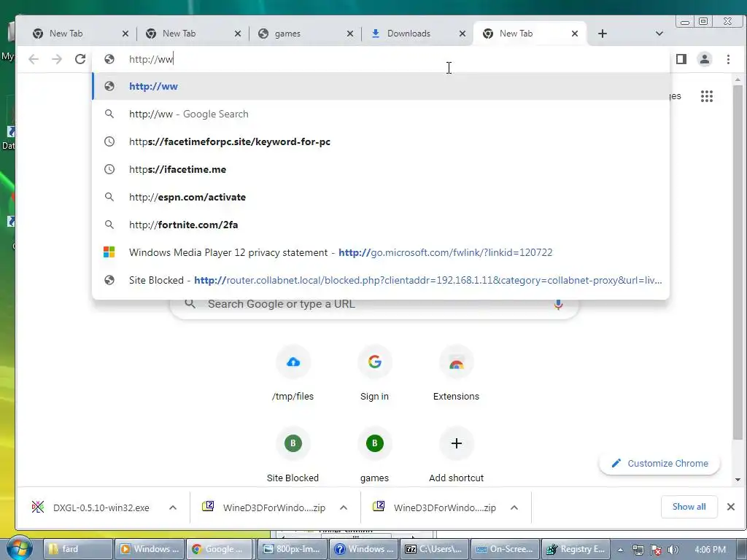Toggle the Chrome side panel icon
747x560 pixels.
(x=681, y=59)
